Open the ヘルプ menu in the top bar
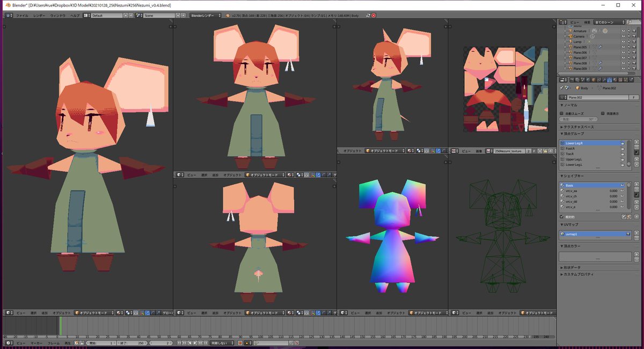644x349 pixels. [75, 16]
